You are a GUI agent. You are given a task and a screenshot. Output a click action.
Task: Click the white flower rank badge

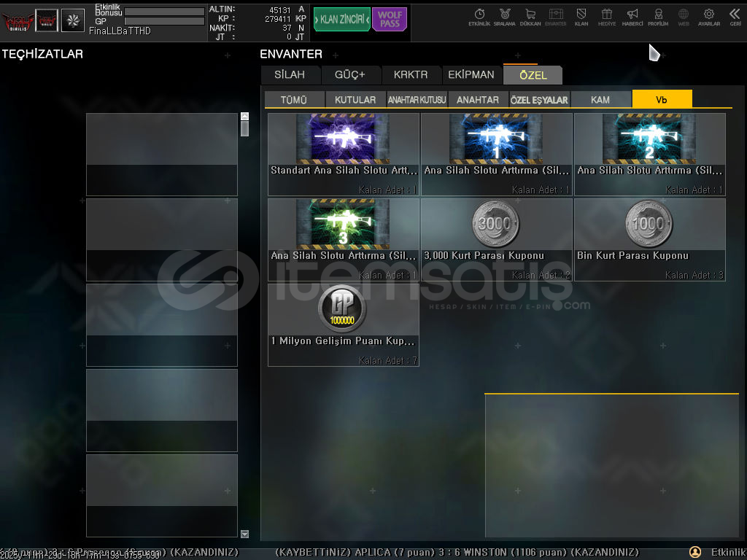(x=73, y=20)
